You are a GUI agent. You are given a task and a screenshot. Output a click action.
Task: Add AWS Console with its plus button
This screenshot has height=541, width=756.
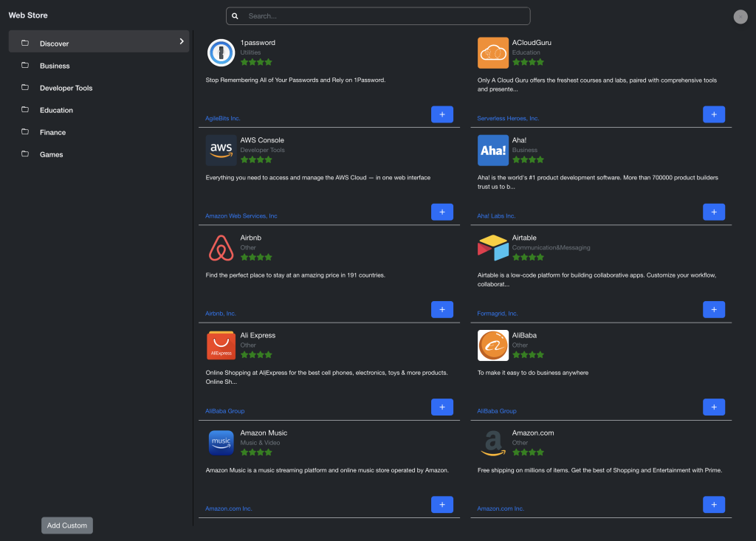pyautogui.click(x=441, y=212)
